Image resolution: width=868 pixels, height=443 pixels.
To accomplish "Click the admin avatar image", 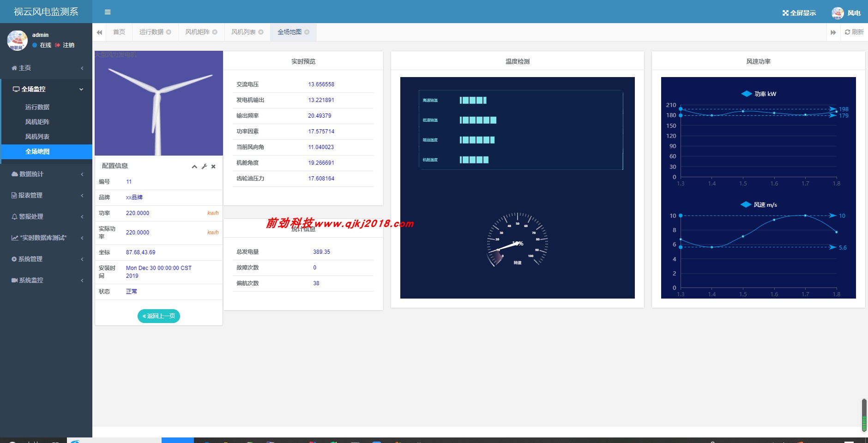I will tap(17, 40).
